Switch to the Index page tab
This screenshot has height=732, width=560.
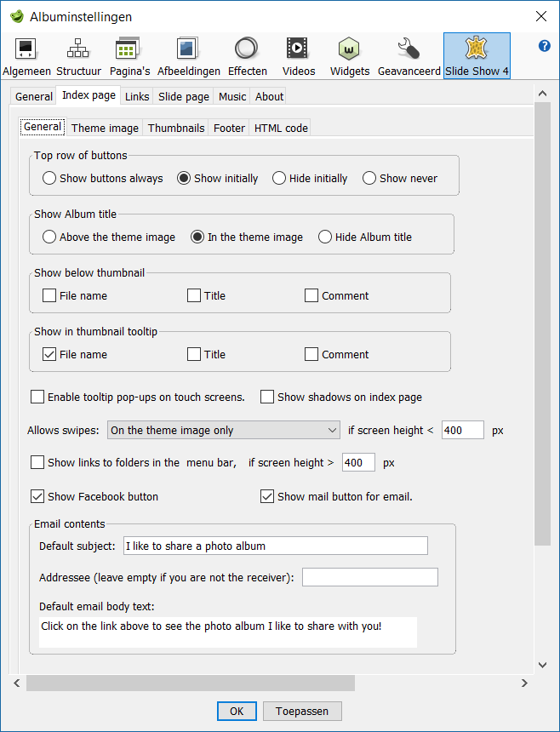click(89, 95)
